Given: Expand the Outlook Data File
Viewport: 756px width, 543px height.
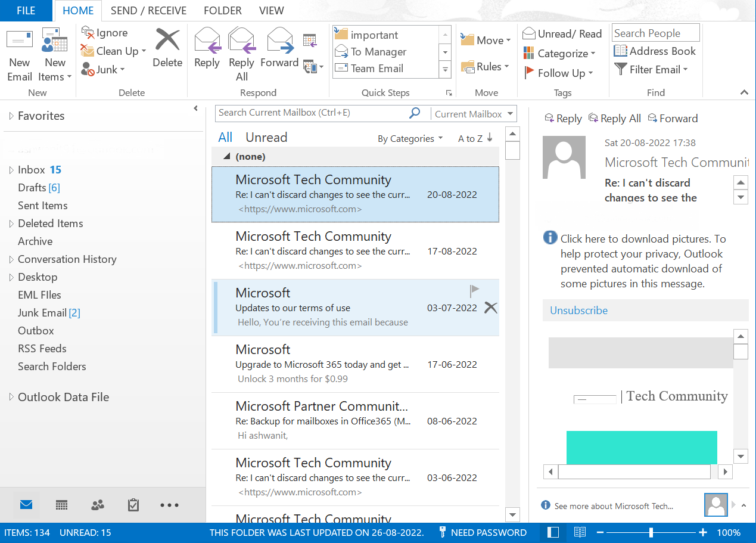Looking at the screenshot, I should (x=11, y=397).
